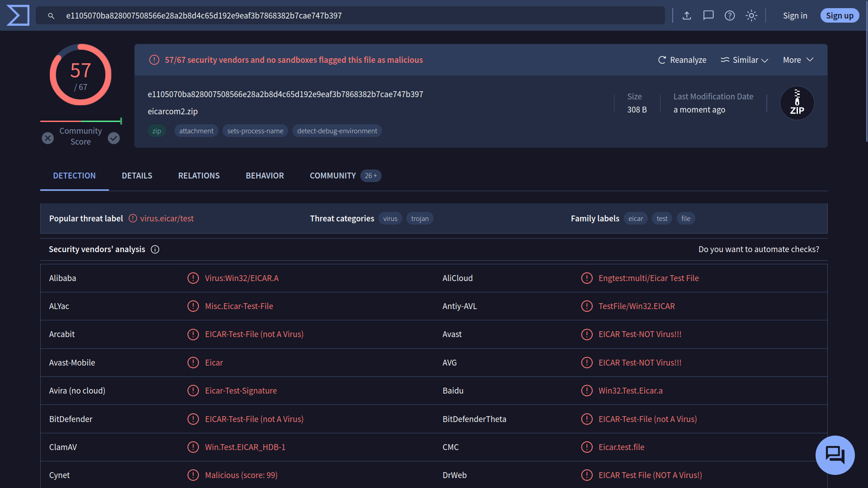
Task: Toggle the light/dark theme sun icon
Action: (x=751, y=15)
